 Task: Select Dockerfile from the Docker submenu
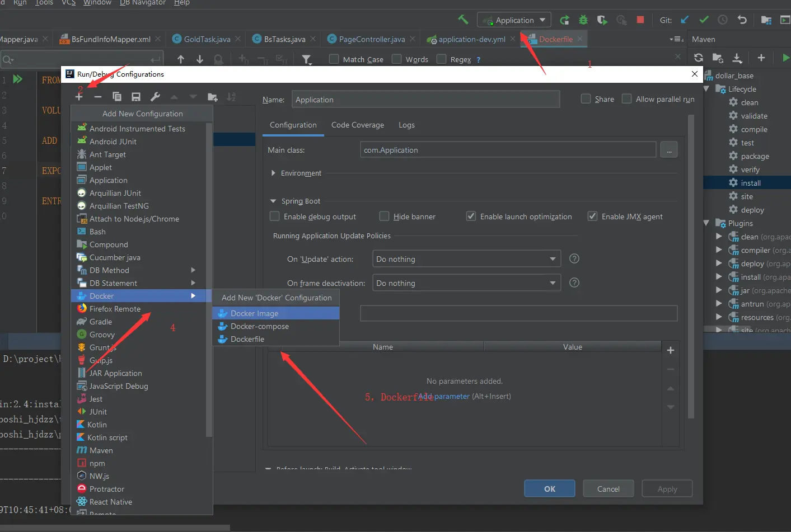pyautogui.click(x=247, y=339)
